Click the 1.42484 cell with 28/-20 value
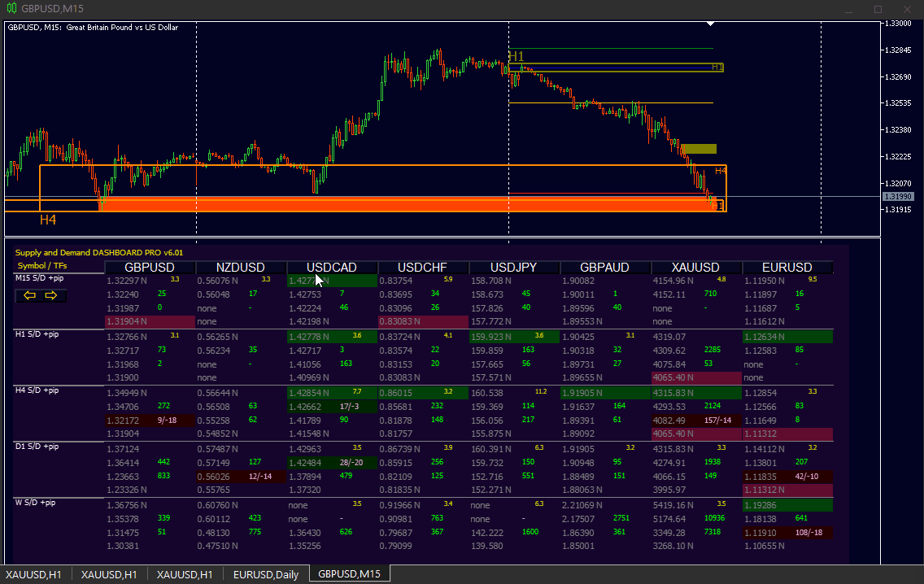 point(332,463)
